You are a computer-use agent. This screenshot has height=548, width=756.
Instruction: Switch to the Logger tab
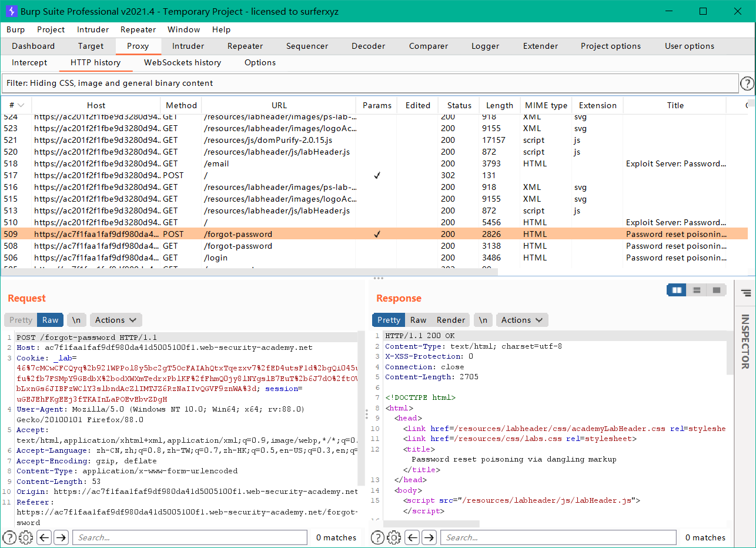click(x=486, y=46)
